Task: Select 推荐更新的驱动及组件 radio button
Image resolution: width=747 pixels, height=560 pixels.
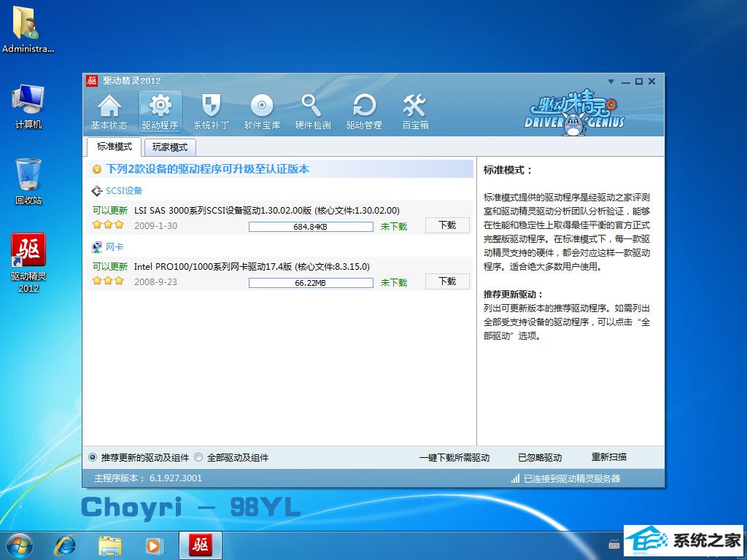Action: pos(93,458)
